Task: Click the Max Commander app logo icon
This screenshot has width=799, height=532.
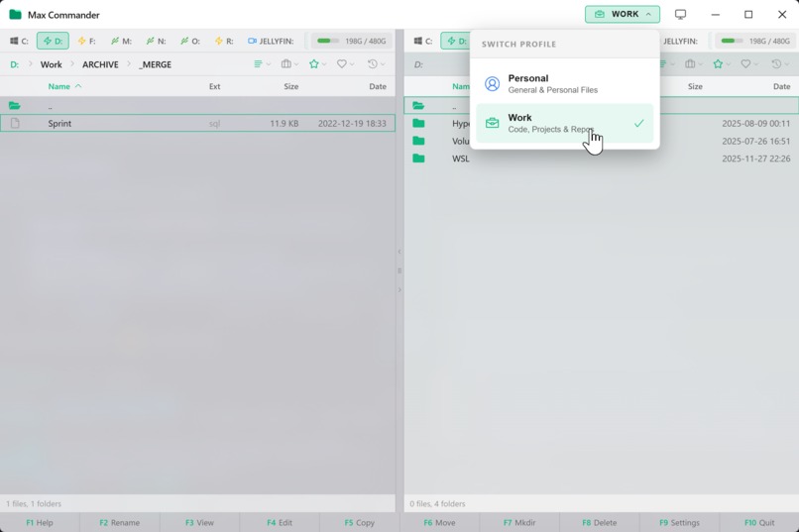Action: (x=16, y=14)
